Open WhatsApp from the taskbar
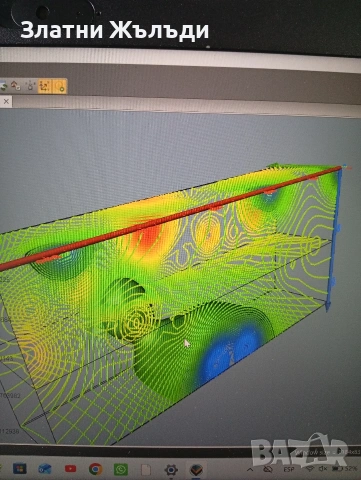 [x=121, y=470]
